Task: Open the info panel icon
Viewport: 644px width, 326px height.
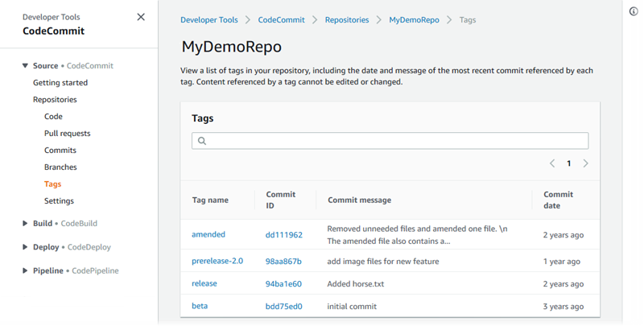Action: (x=634, y=11)
